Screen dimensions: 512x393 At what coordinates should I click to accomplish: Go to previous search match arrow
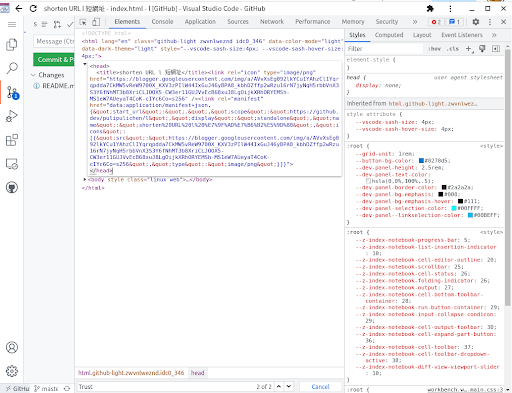coord(279,387)
